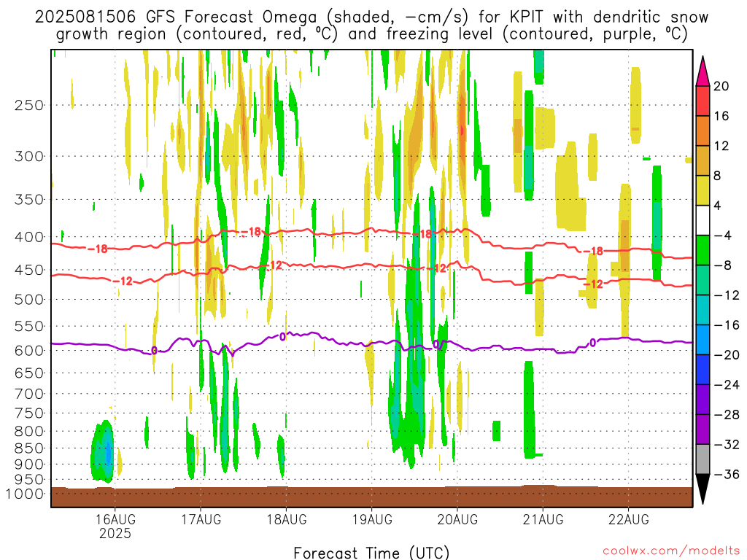The image size is (747, 560).
Task: Pick the cyan swatch between -16 and -12
Action: (703, 310)
